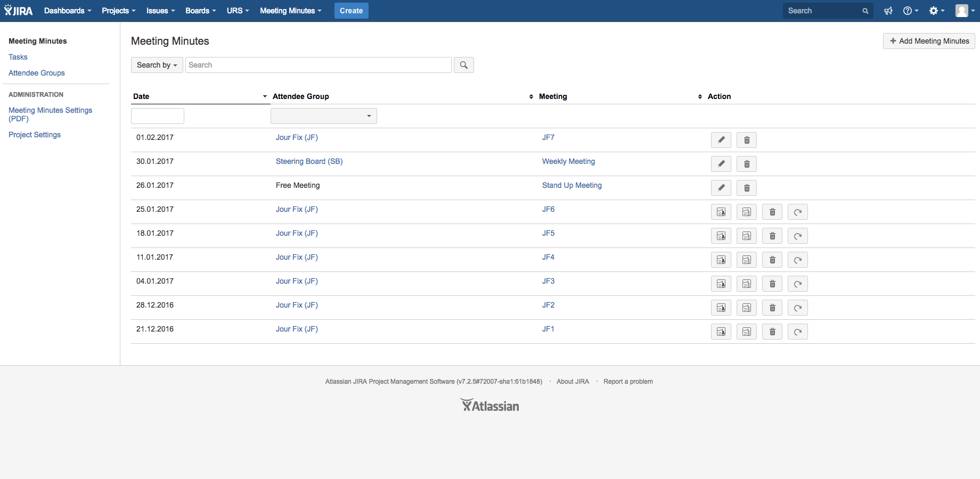Open the PDF document icon for JF5
The image size is (980, 479).
click(x=721, y=236)
